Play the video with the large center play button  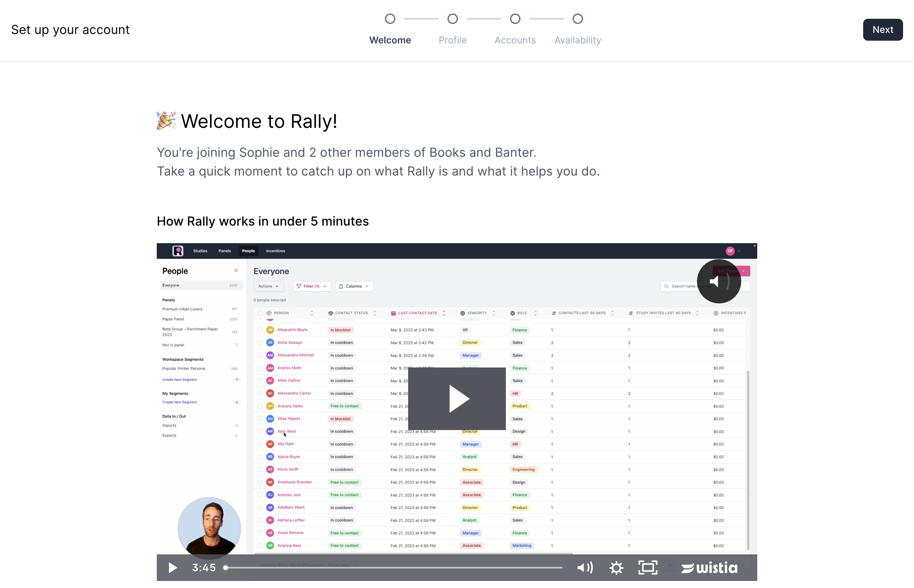tap(457, 398)
